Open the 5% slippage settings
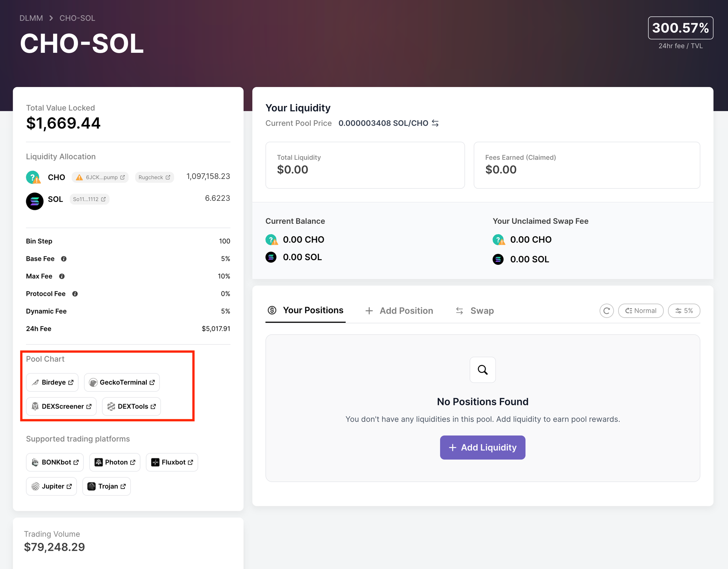Screen dimensions: 728x569 (x=684, y=311)
